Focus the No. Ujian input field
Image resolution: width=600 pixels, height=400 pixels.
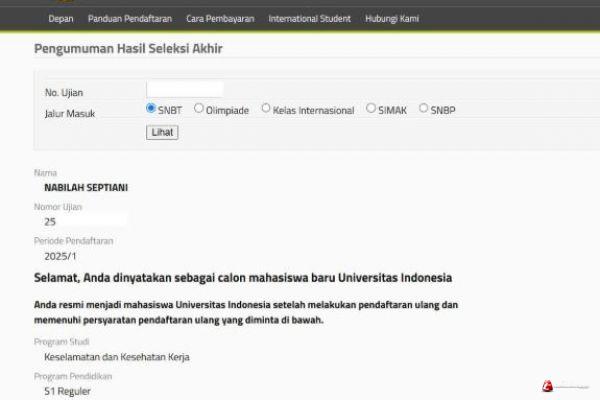184,89
